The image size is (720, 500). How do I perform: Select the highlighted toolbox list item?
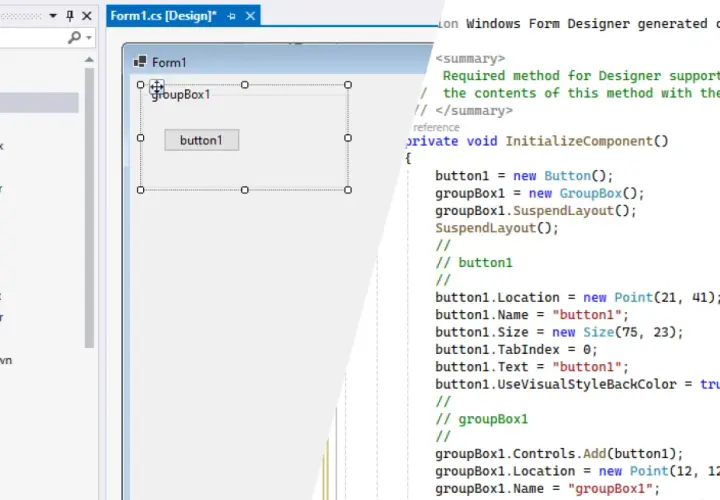[39, 103]
